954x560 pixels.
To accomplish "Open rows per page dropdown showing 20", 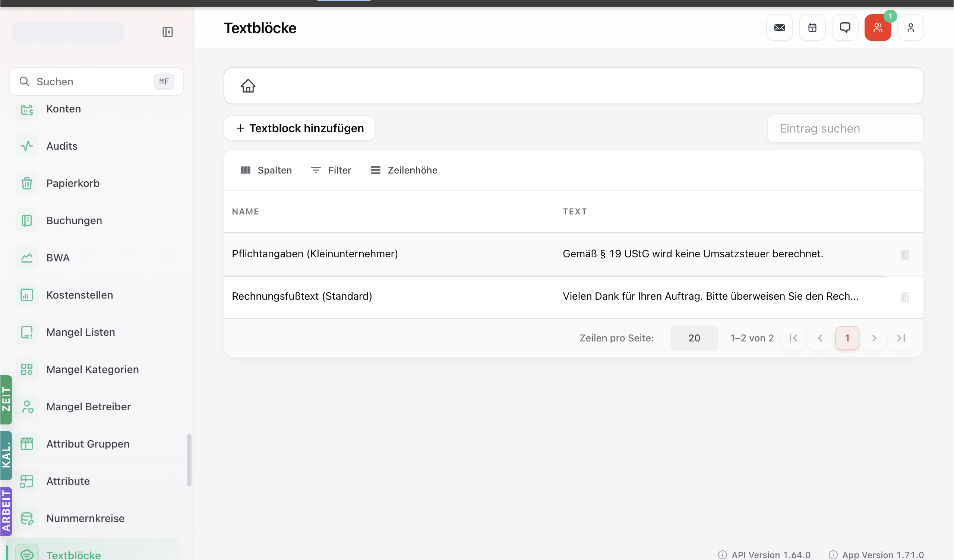I will (x=694, y=338).
